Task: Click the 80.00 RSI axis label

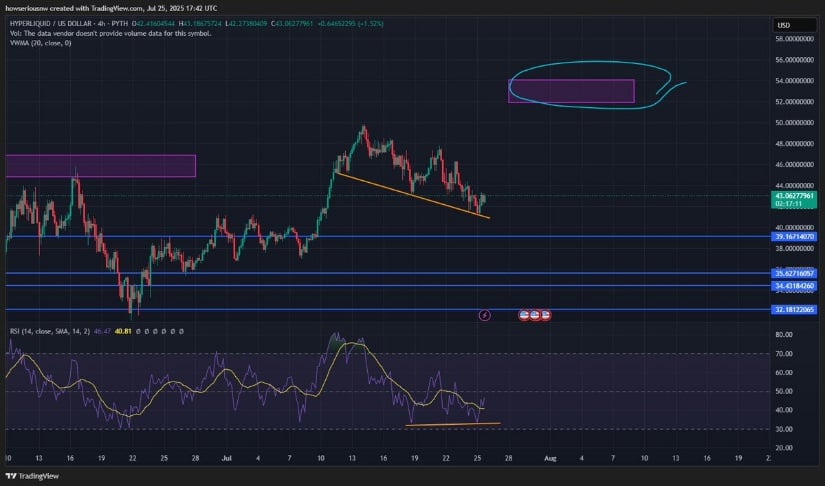Action: pos(784,335)
